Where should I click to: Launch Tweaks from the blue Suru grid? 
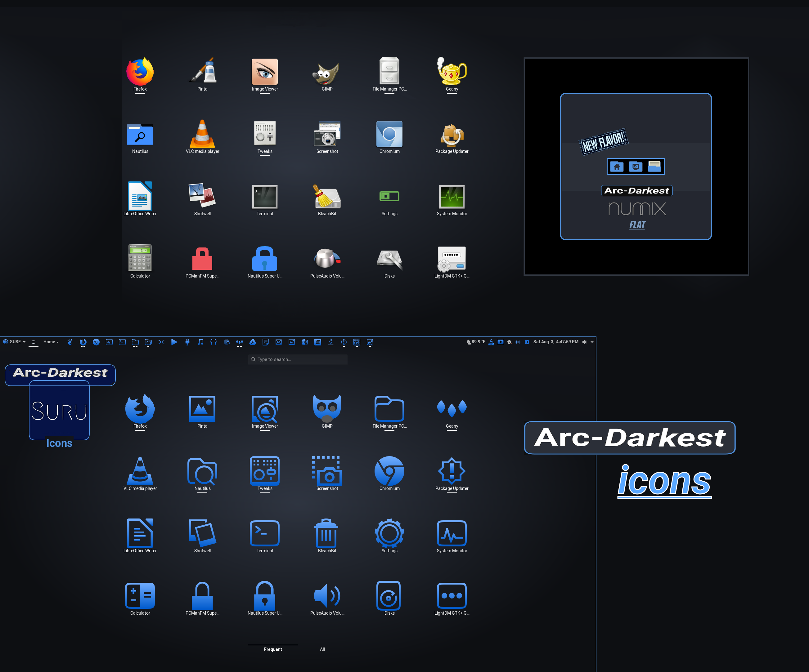click(265, 471)
